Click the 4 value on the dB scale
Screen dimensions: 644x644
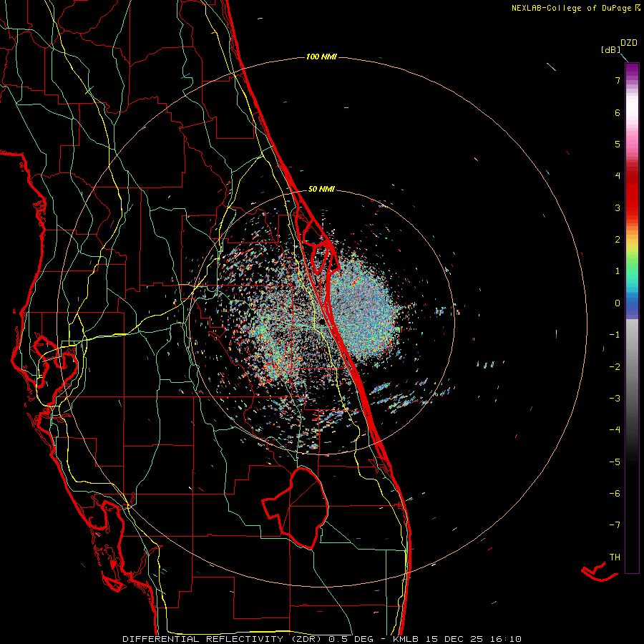click(618, 176)
